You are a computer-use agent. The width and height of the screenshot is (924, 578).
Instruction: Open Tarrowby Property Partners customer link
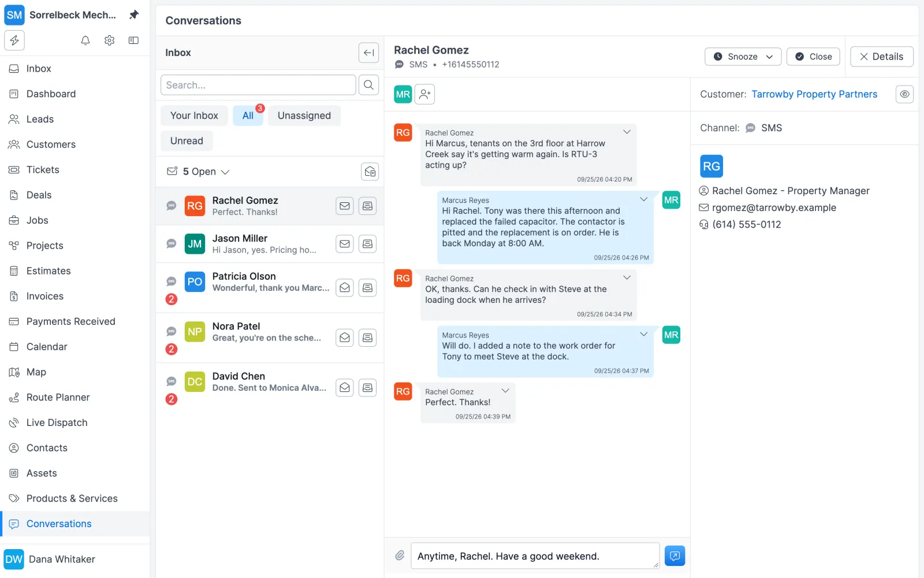(814, 94)
